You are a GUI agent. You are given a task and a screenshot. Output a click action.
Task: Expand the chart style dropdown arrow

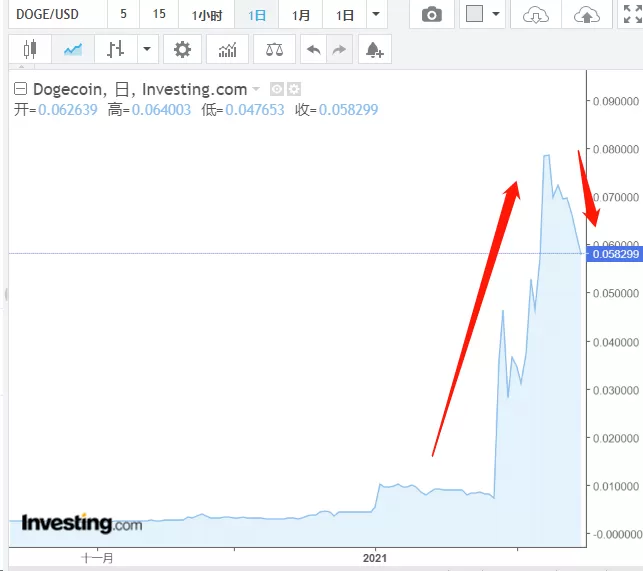[147, 49]
